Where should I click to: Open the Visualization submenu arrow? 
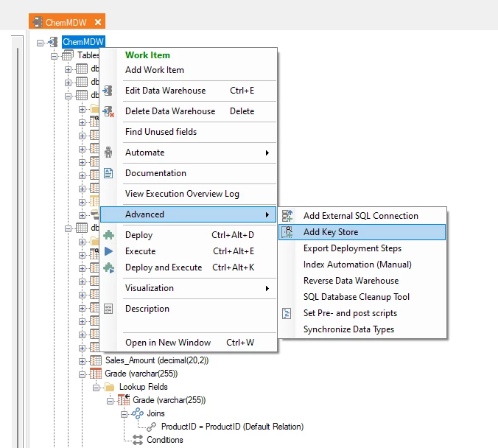point(267,289)
